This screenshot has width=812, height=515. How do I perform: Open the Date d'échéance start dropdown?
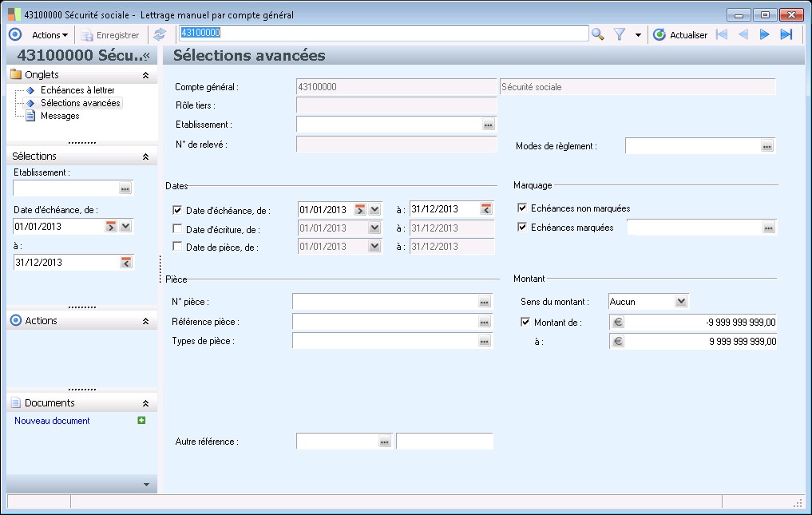click(375, 209)
